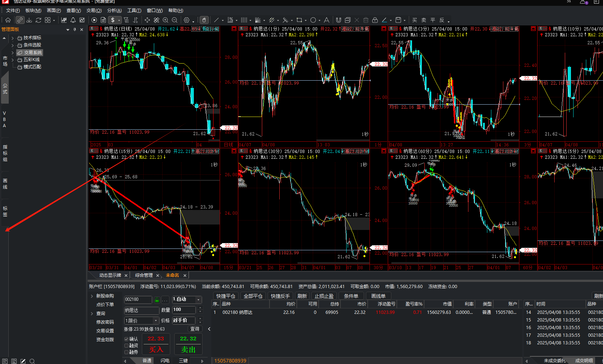The width and height of the screenshot is (603, 364).
Task: Uncheck the 确认 confirmation checkbox
Action: click(127, 339)
